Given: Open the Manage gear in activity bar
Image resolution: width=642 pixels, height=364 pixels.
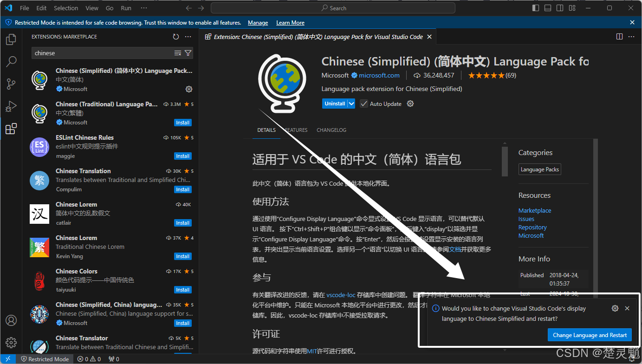Looking at the screenshot, I should pyautogui.click(x=11, y=343).
